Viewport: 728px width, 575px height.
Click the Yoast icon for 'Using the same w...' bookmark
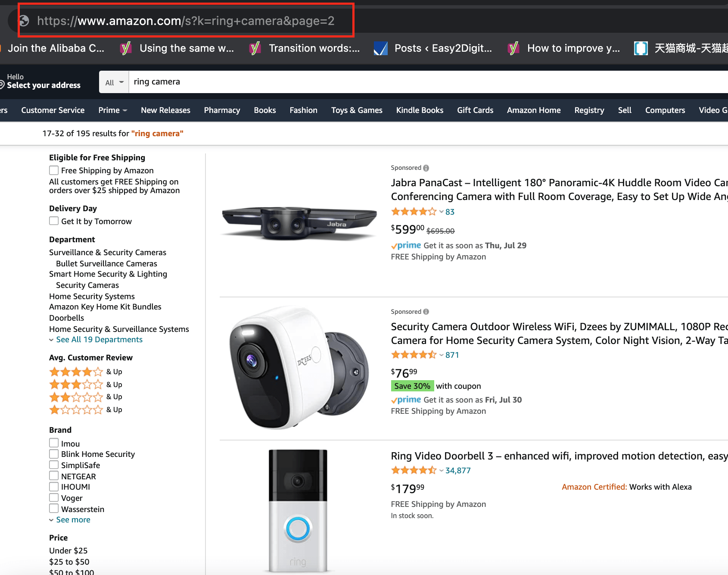pos(126,48)
